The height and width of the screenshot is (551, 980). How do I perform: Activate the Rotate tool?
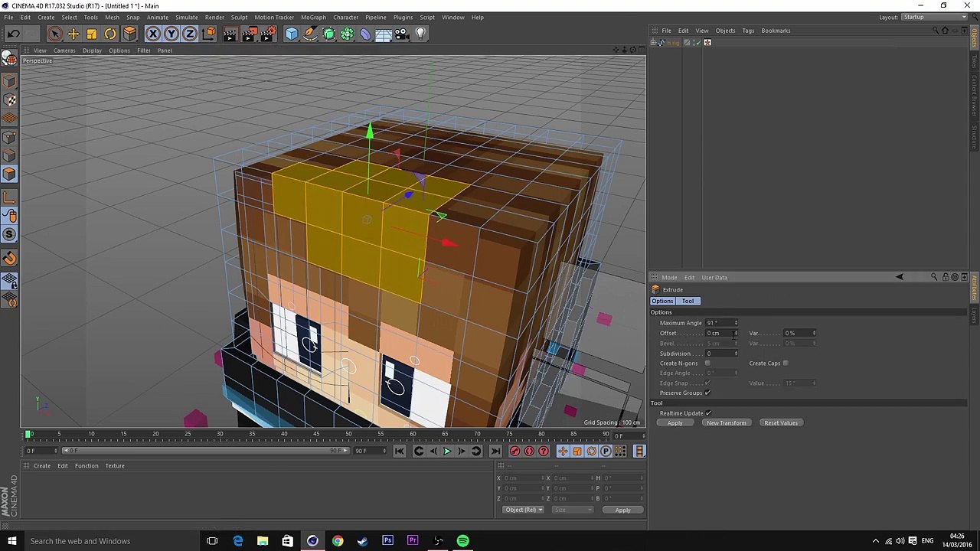click(x=110, y=34)
